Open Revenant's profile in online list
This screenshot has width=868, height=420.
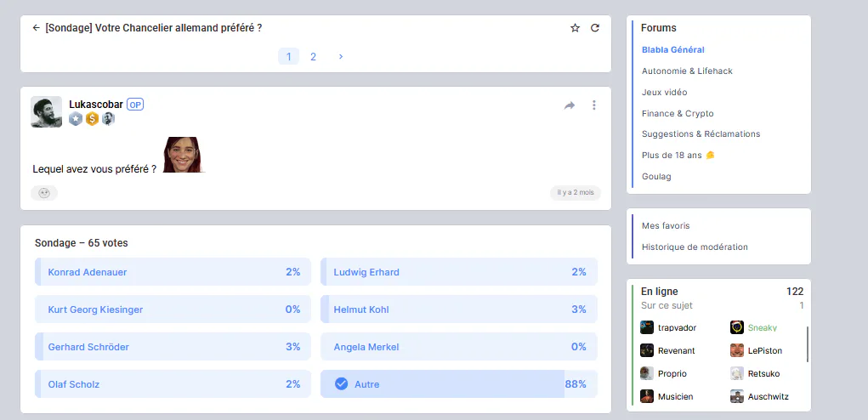click(677, 351)
